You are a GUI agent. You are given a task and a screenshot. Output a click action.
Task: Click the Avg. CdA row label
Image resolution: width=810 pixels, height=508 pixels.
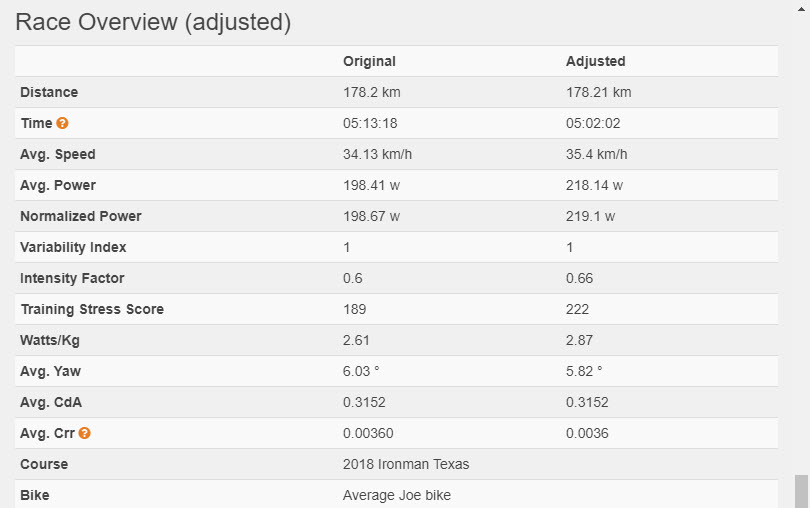pyautogui.click(x=52, y=402)
